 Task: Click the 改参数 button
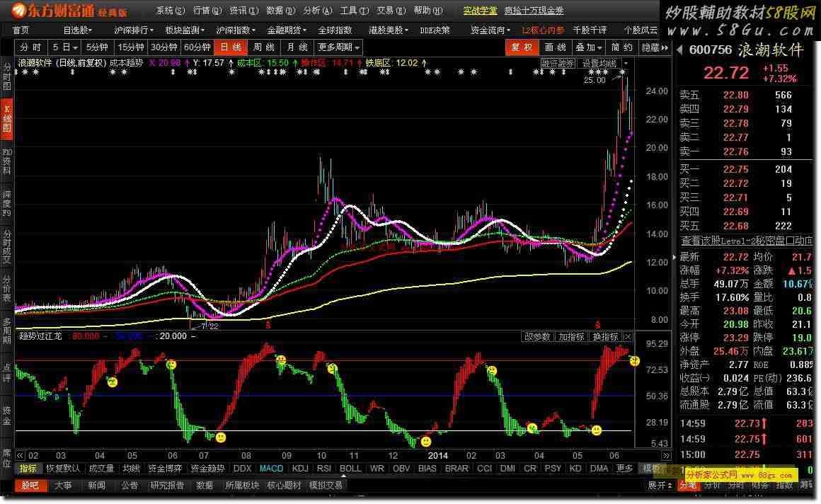click(537, 337)
